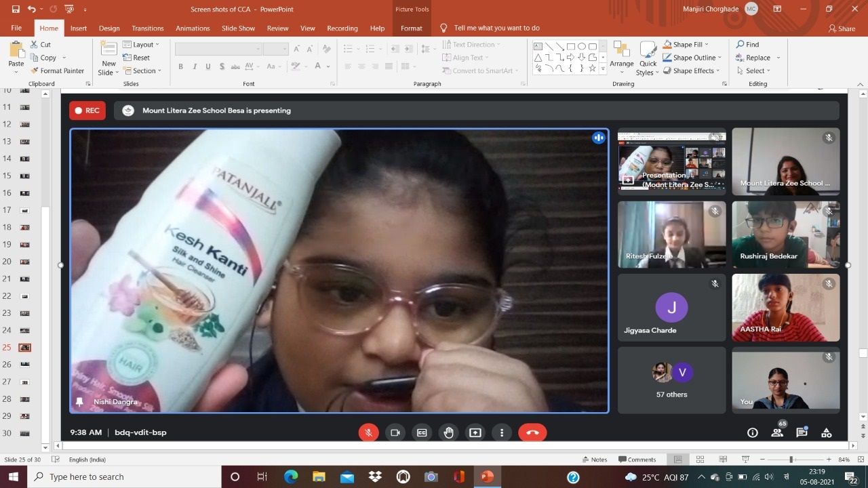The width and height of the screenshot is (868, 488).
Task: Open the Arrange dropdown
Action: pos(621,58)
